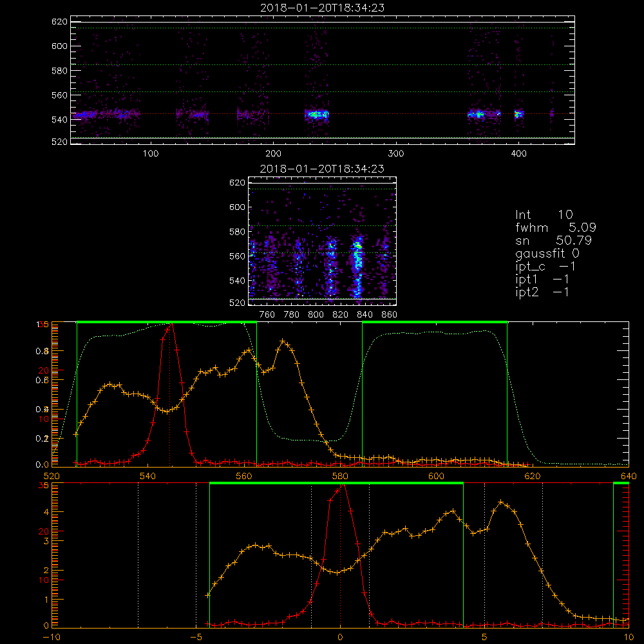
Task: Click the 'ipt2 -1' parameter text
Action: (x=542, y=292)
